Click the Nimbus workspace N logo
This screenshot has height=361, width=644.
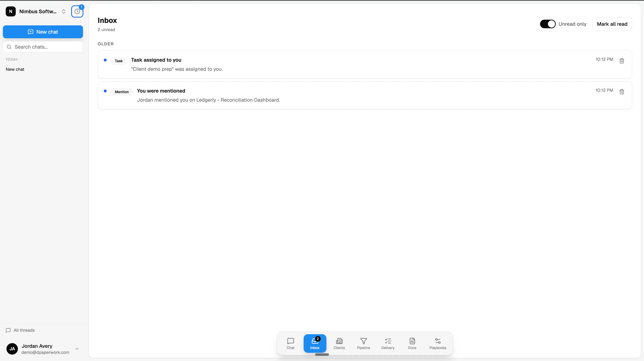pos(11,11)
